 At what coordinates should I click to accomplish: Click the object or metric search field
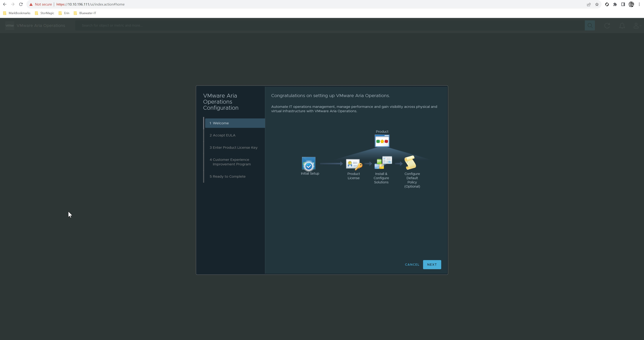(x=330, y=26)
